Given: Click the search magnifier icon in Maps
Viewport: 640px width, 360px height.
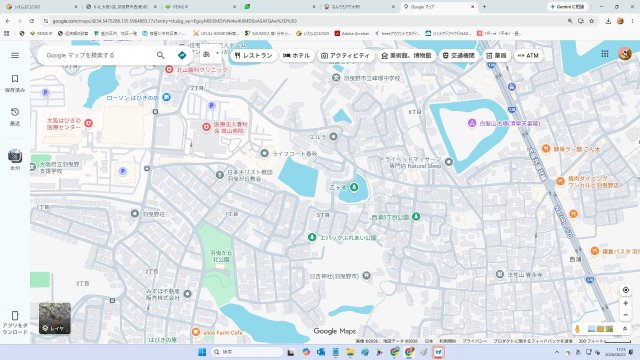Looking at the screenshot, I should pyautogui.click(x=160, y=55).
